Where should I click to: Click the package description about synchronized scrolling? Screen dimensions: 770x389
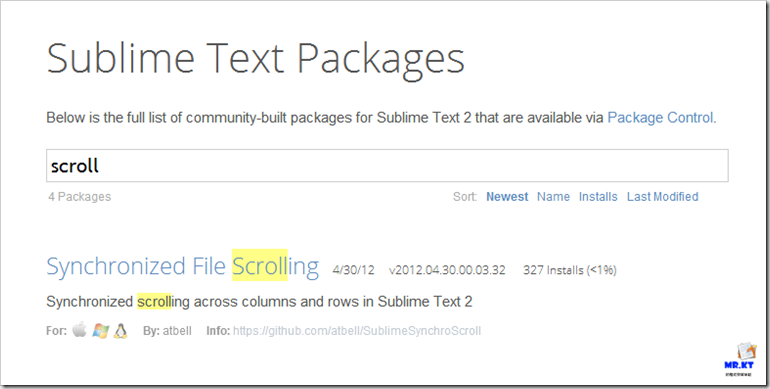[259, 302]
